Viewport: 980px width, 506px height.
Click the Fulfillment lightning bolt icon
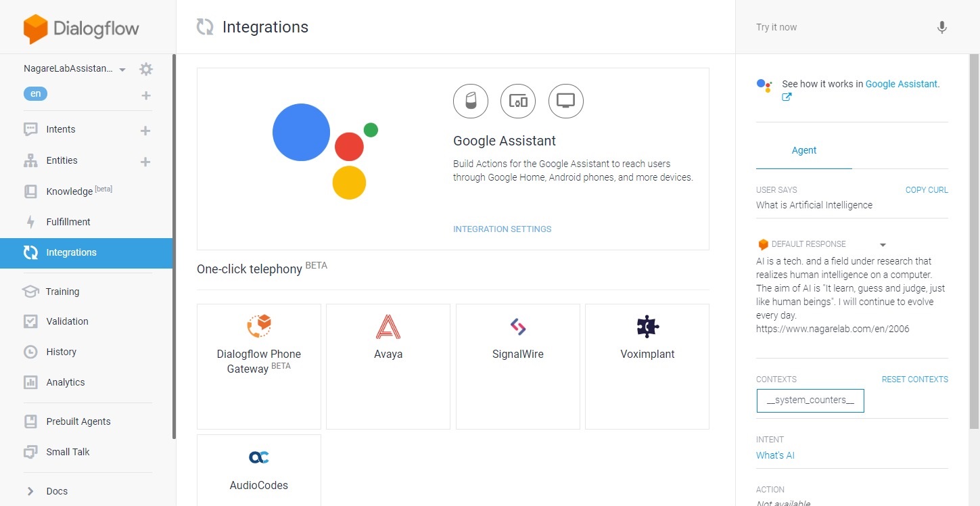(30, 222)
